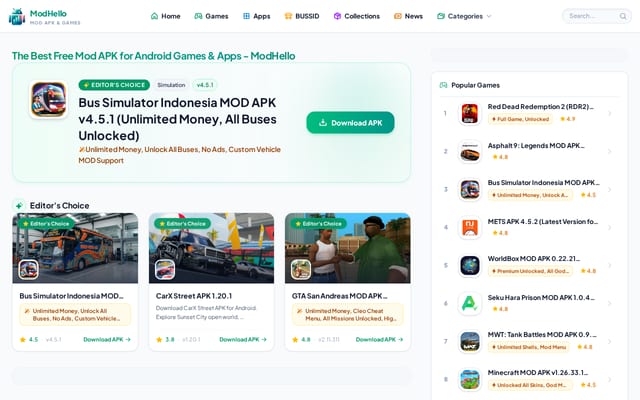The image size is (640, 400).
Task: Open the BUSSID menu item
Action: (x=302, y=16)
